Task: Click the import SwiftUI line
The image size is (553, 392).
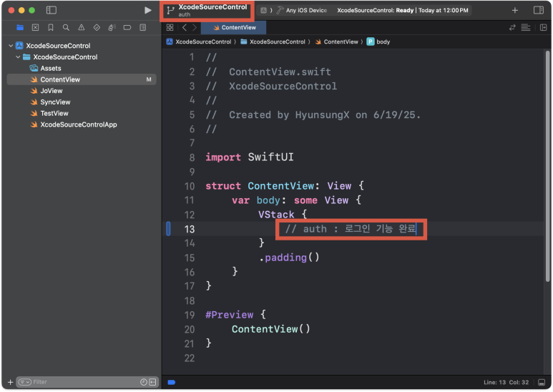Action: click(x=250, y=157)
